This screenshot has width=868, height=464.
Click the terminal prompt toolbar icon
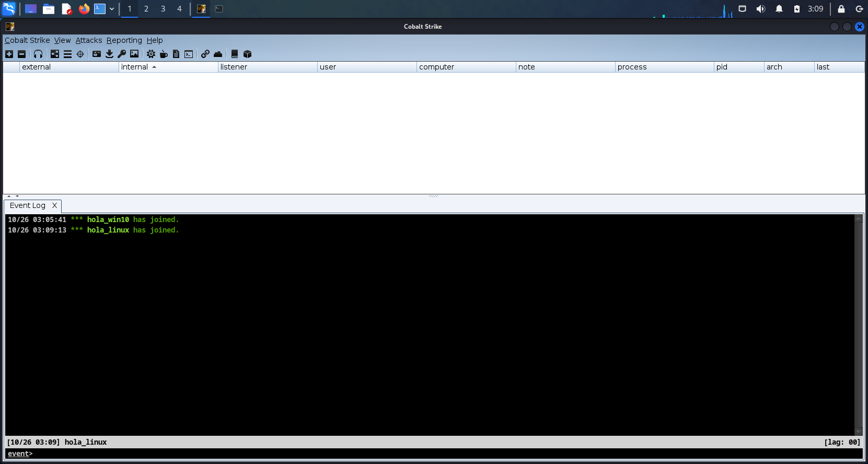point(189,54)
